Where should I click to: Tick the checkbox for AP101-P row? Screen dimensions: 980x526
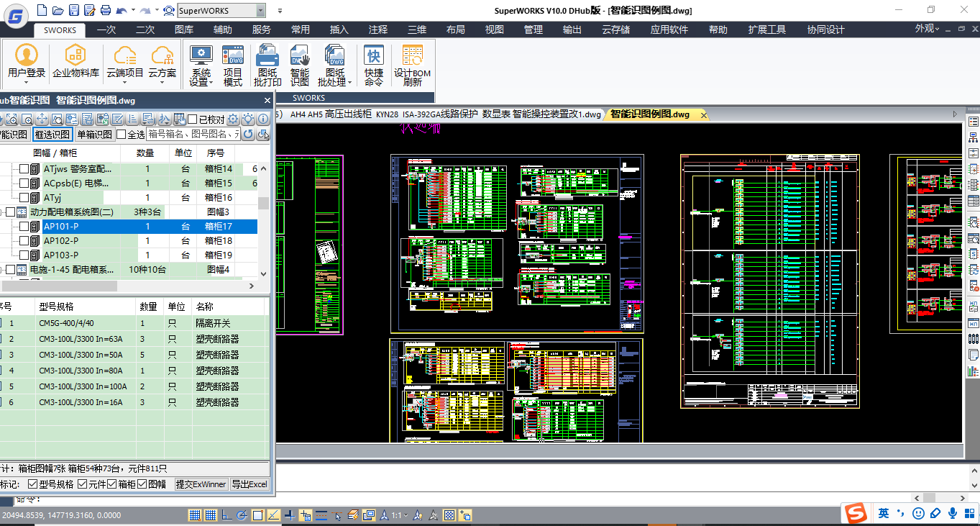(24, 227)
